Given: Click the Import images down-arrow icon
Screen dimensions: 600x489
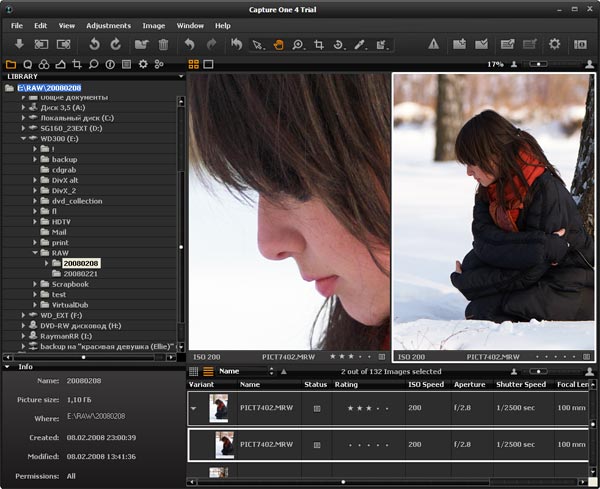Looking at the screenshot, I should pyautogui.click(x=19, y=45).
